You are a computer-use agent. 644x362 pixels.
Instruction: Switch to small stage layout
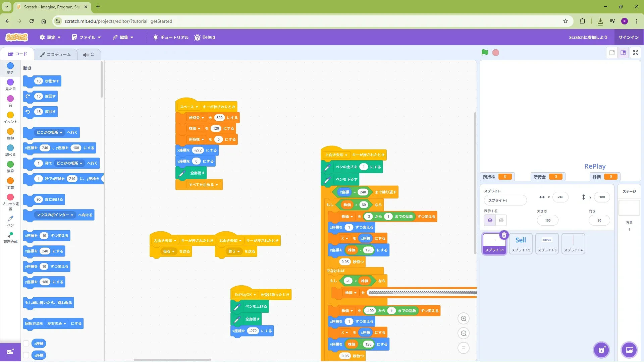[612, 53]
